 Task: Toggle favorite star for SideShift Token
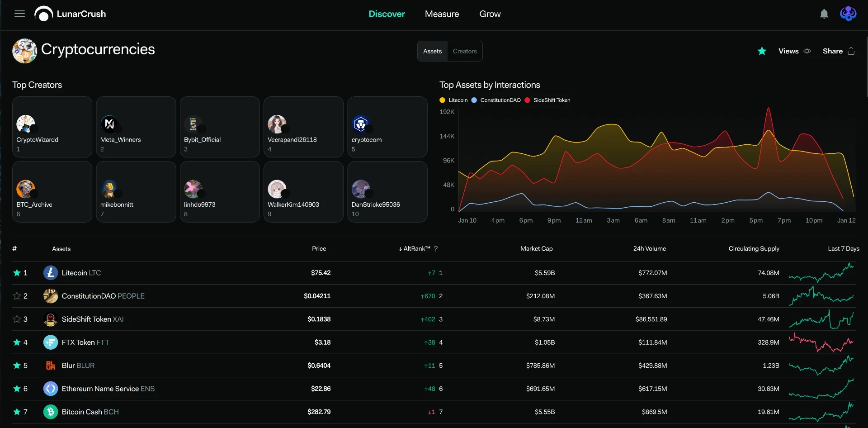tap(17, 319)
